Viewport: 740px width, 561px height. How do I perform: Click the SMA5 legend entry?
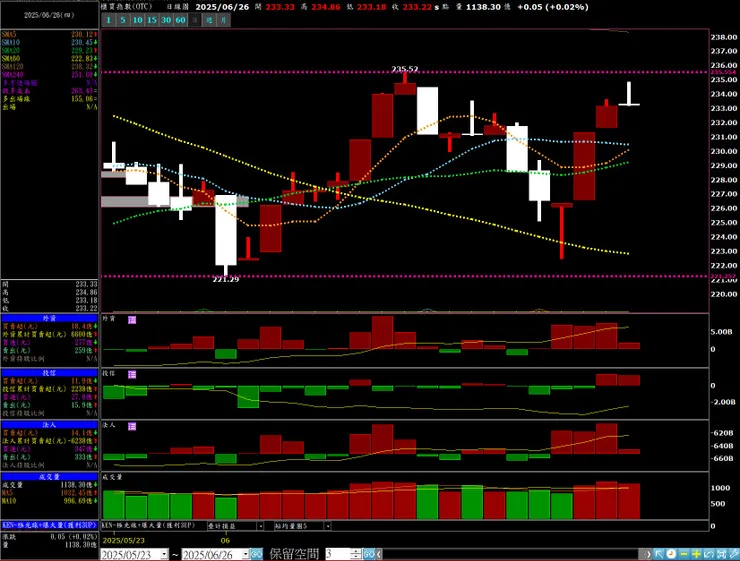[50, 34]
